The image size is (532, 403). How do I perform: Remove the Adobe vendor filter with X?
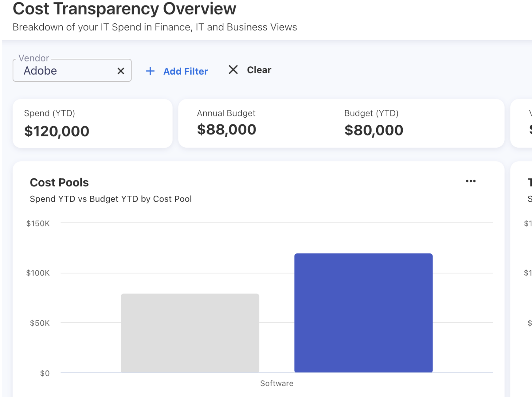click(121, 71)
